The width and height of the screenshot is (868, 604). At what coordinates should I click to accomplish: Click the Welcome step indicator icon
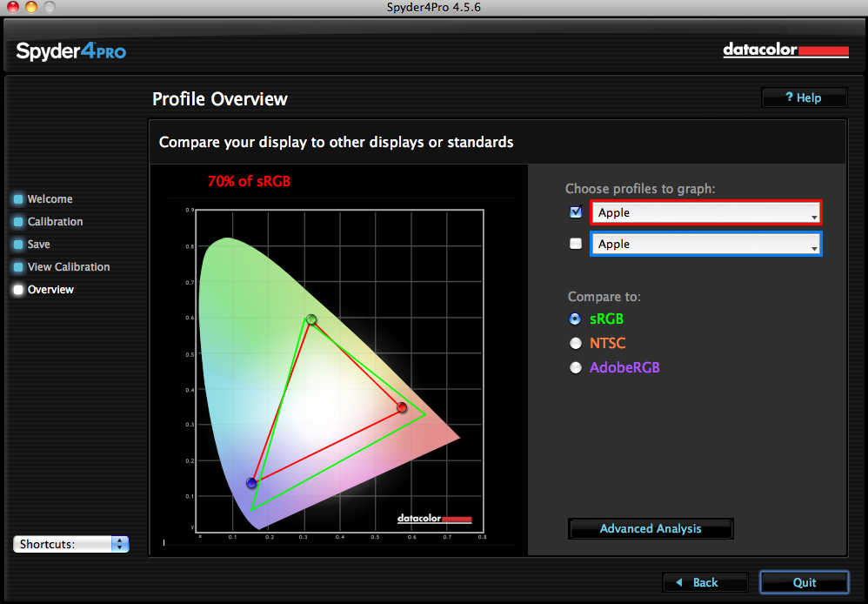pyautogui.click(x=18, y=199)
